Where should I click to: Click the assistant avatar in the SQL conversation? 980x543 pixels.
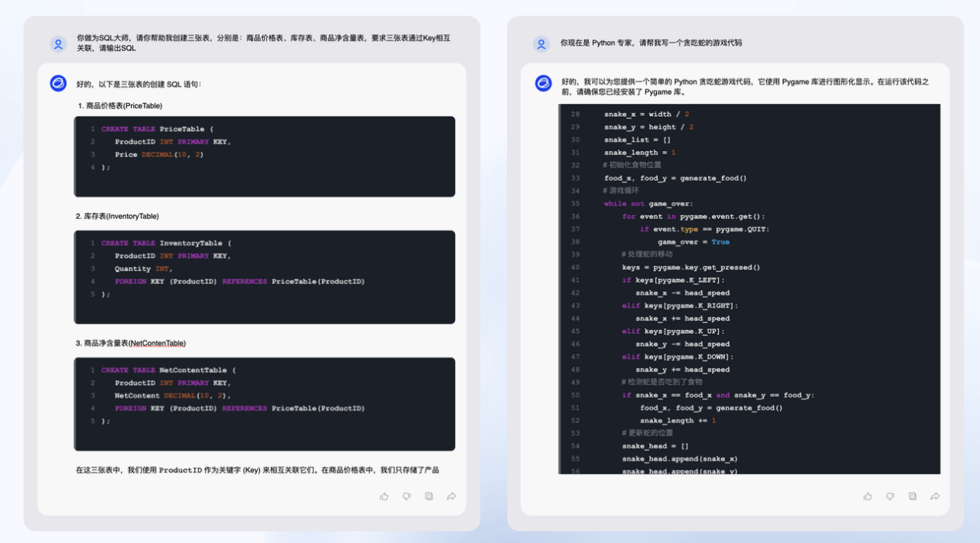coord(58,83)
